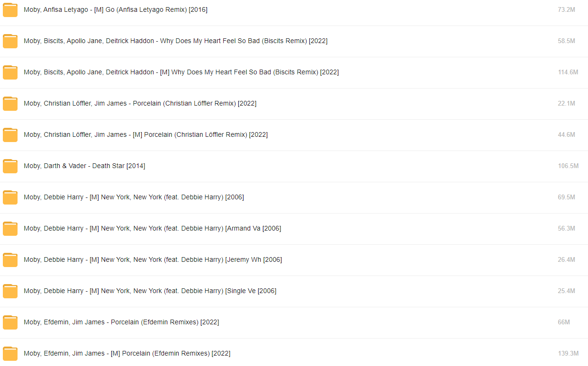
Task: Click folder icon for Go (Anfisa Letyago Remix)
Action: click(10, 10)
